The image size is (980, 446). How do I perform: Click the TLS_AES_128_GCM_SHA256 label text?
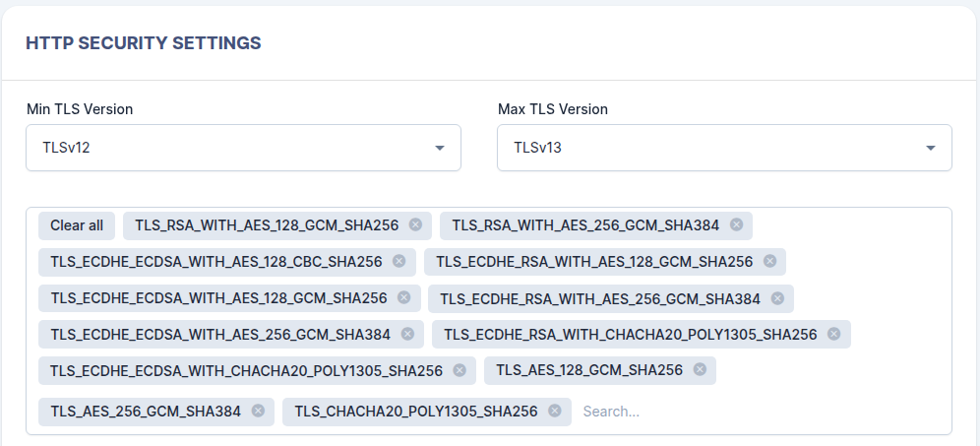[x=589, y=370]
